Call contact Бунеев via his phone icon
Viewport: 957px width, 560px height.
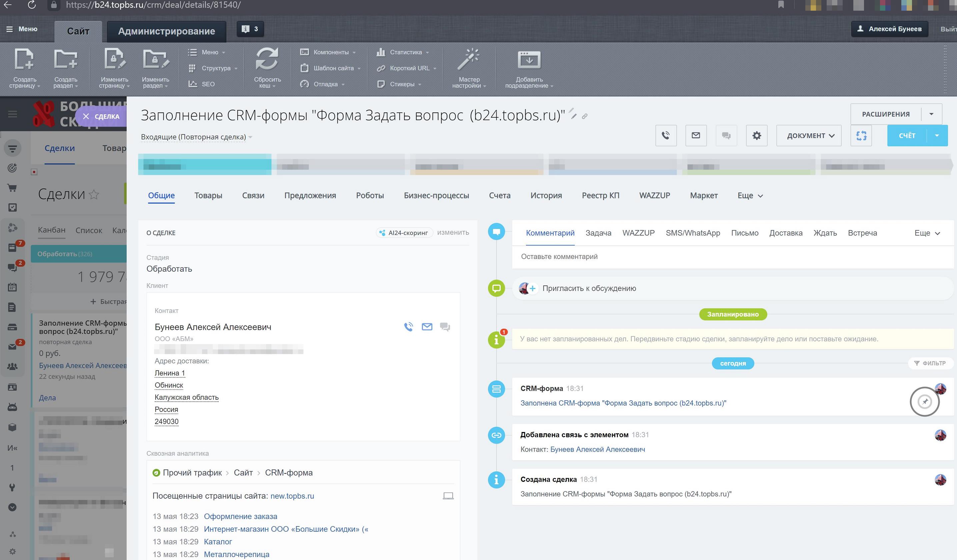click(x=409, y=327)
